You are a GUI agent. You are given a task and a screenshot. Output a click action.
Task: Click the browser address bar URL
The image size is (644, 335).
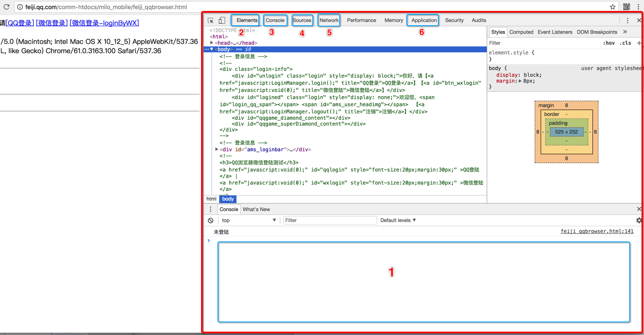pyautogui.click(x=106, y=7)
